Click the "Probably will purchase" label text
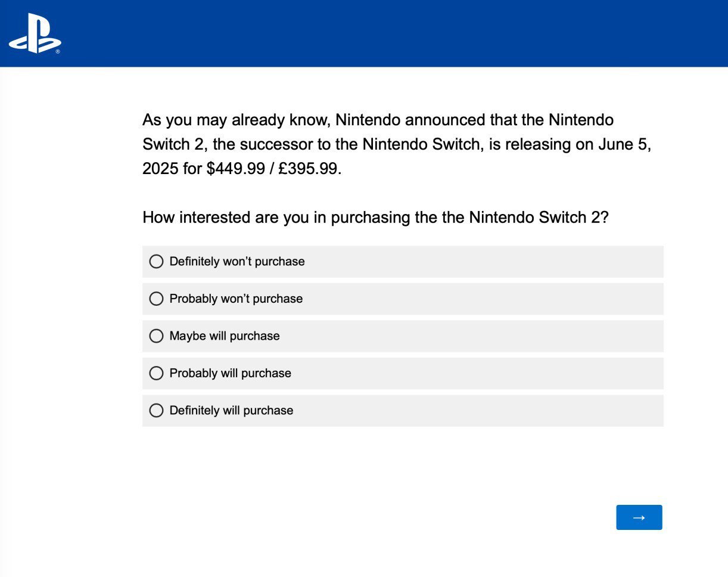Screen dimensions: 728x577 point(230,373)
